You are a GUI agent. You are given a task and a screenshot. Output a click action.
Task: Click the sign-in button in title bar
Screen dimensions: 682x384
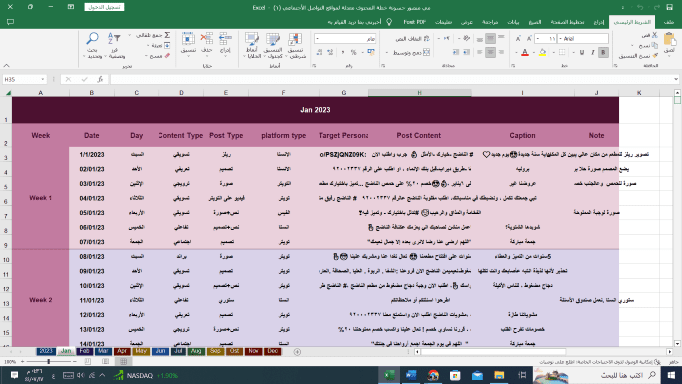104,7
